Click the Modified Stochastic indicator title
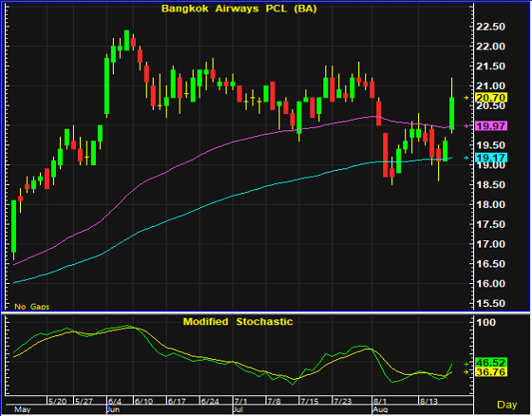Screen dimensions: 532x416 point(237,322)
